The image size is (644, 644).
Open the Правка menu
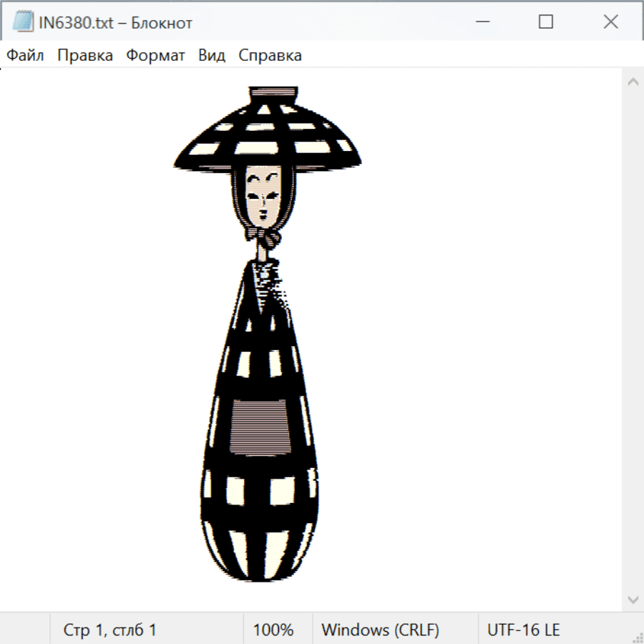point(85,56)
